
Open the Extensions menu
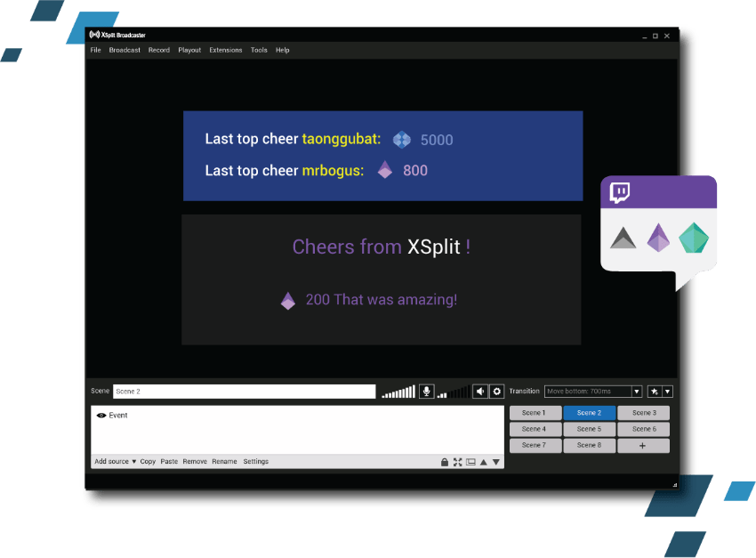[225, 50]
